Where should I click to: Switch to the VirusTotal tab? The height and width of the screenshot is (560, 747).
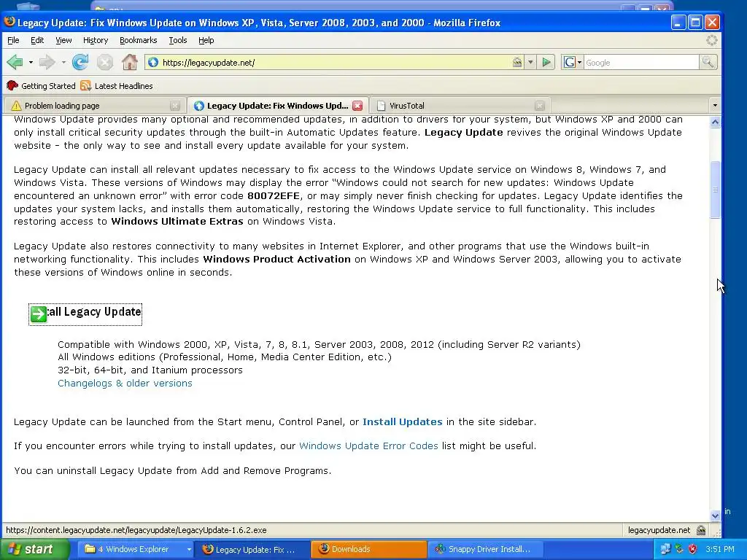pyautogui.click(x=460, y=106)
